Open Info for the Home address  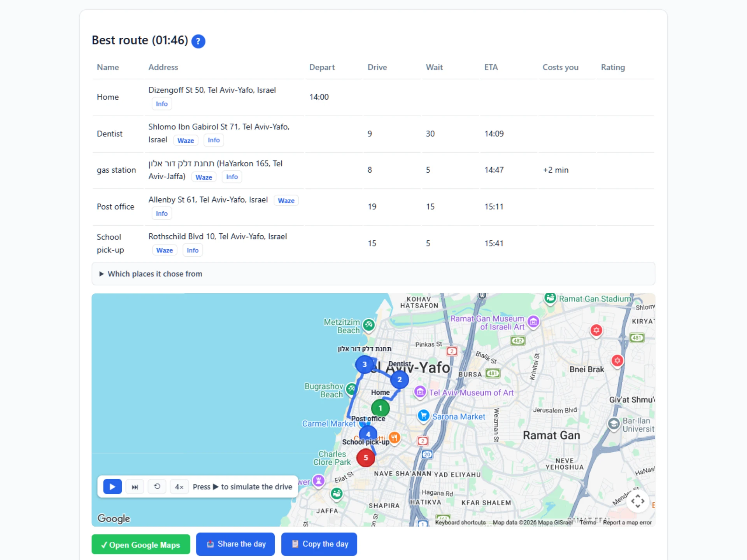(x=162, y=104)
